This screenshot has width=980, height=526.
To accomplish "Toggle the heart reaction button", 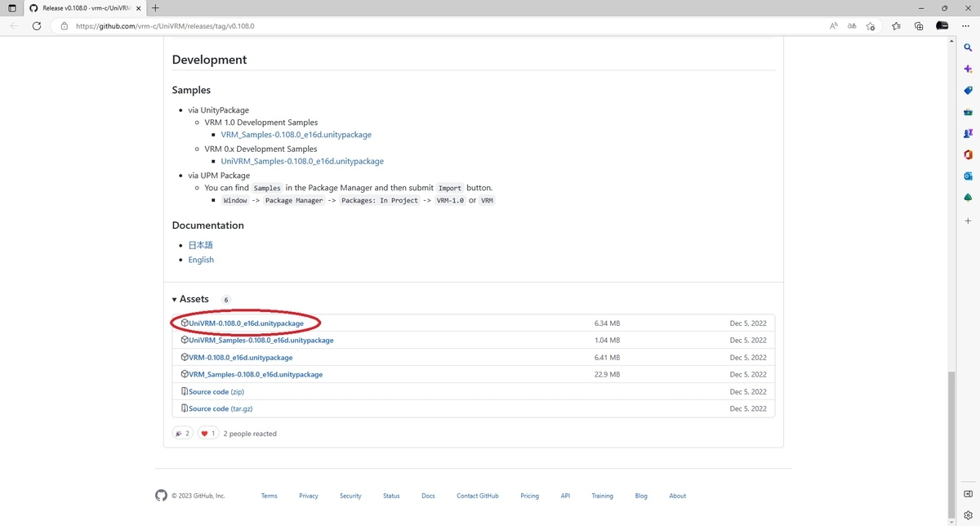I will coord(208,434).
